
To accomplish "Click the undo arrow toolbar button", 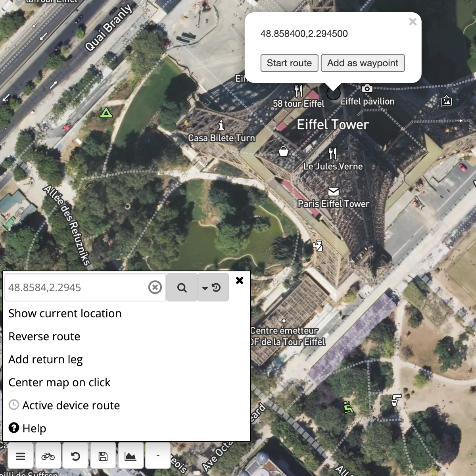I will (75, 456).
